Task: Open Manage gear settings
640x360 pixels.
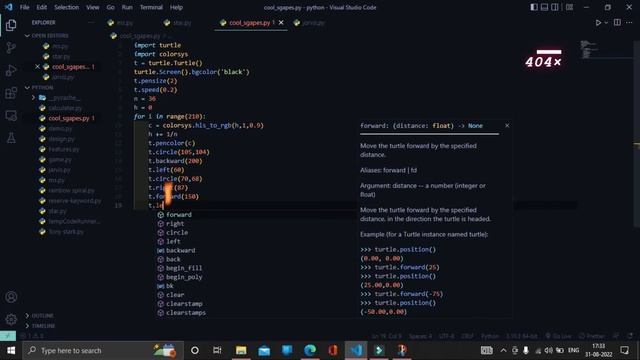Action: (x=11, y=319)
